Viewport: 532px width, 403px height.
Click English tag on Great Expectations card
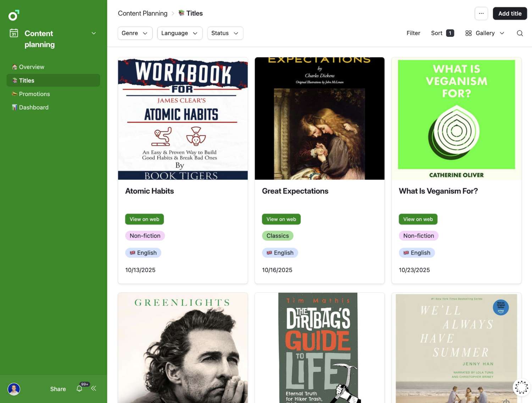(280, 253)
